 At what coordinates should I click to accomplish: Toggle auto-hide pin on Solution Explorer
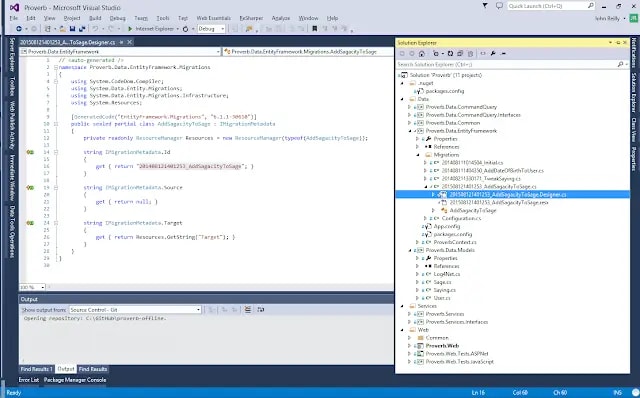pos(618,42)
